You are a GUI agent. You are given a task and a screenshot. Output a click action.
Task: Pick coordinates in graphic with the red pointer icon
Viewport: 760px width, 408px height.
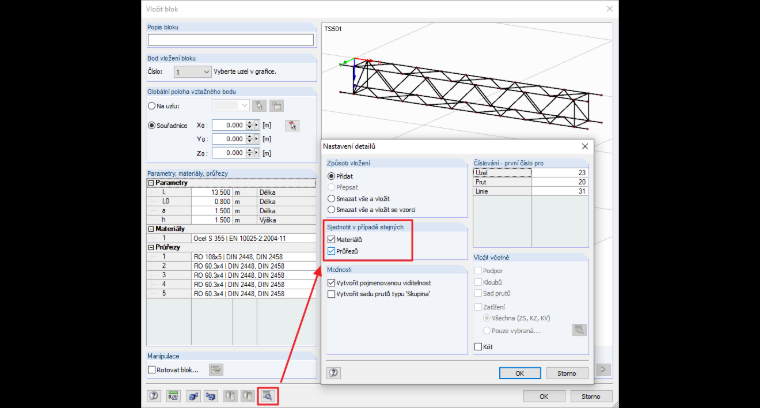pos(292,126)
